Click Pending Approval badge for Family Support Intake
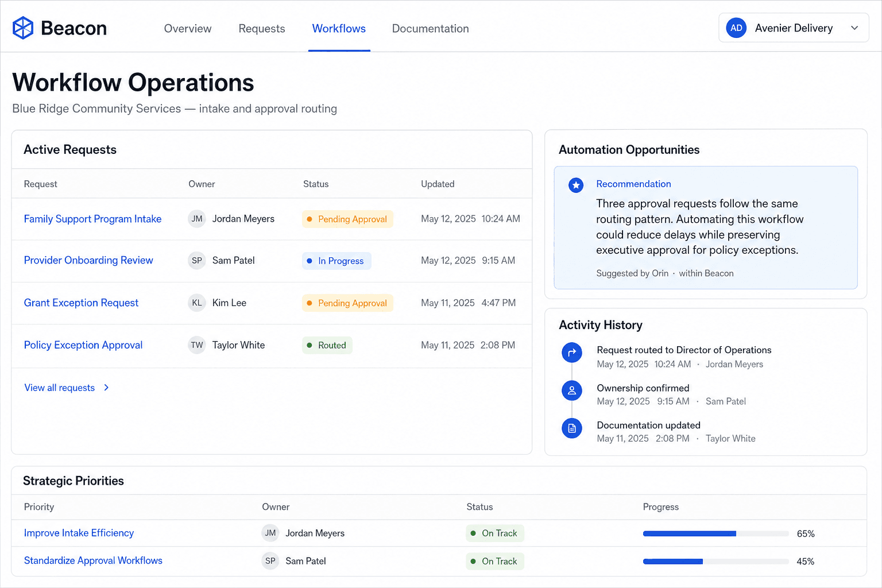 [x=347, y=219]
